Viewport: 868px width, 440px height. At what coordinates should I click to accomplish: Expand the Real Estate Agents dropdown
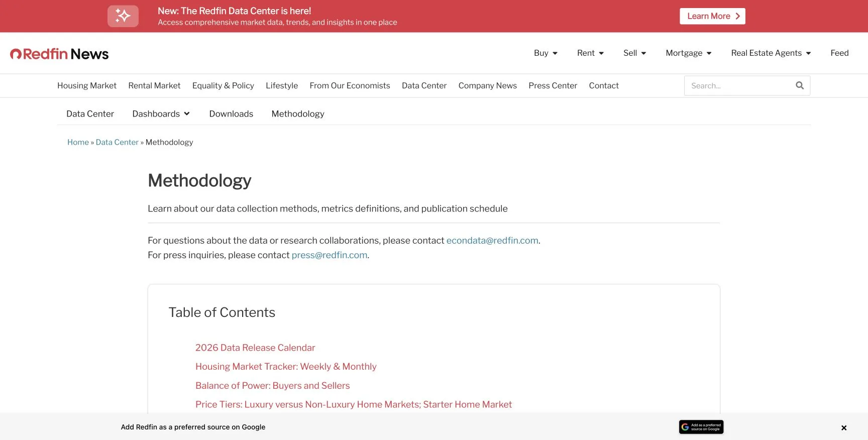click(x=771, y=53)
